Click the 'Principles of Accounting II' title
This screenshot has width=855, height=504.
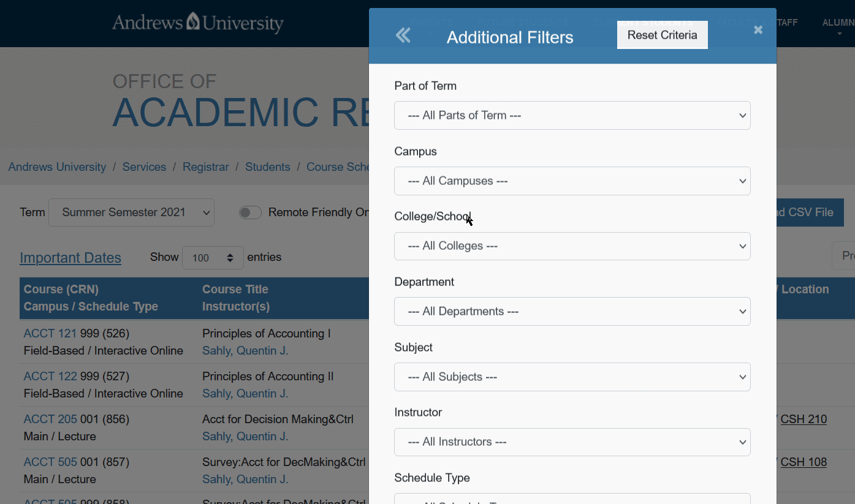point(268,377)
